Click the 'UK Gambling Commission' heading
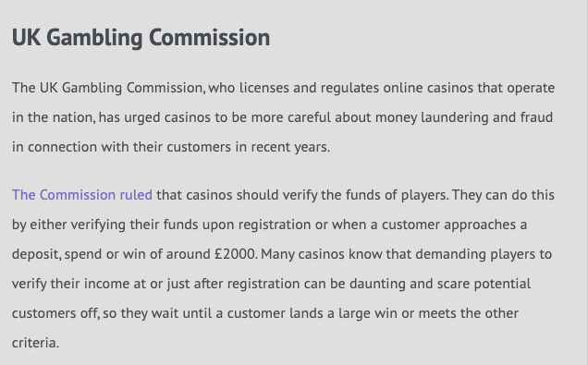 click(x=141, y=38)
